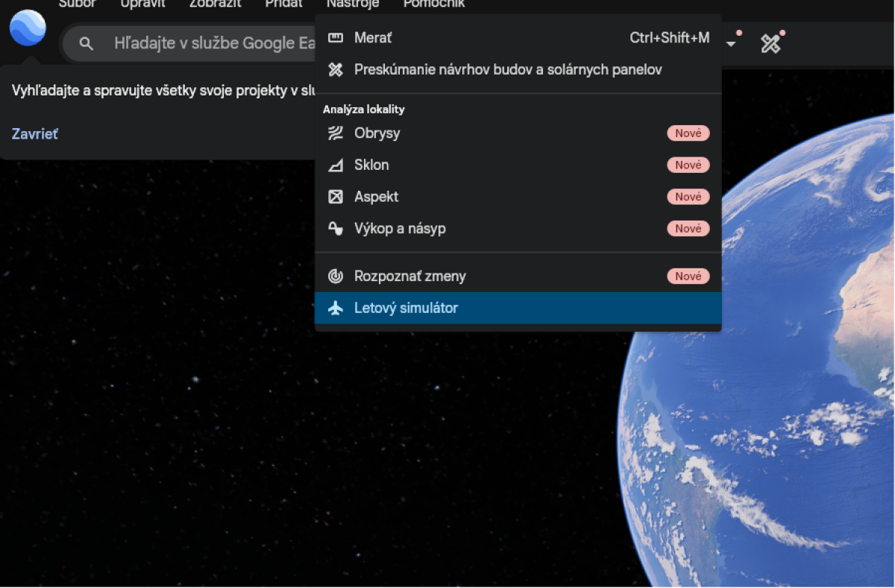Choose Letový simulátor menu entry

[518, 308]
